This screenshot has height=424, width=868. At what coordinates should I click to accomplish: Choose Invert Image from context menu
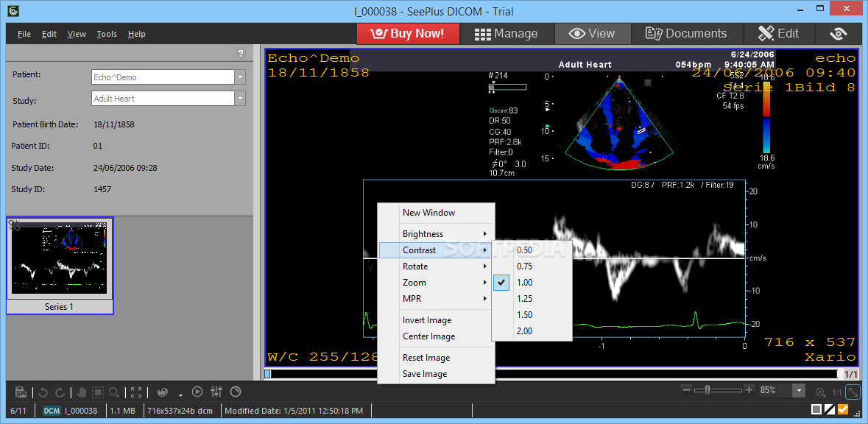[x=436, y=320]
